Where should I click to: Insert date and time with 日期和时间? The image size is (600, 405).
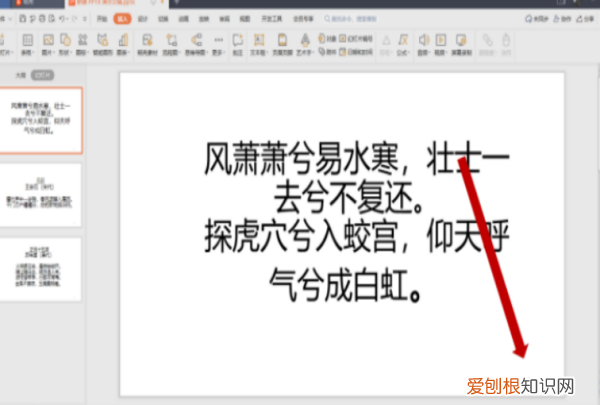tap(356, 52)
